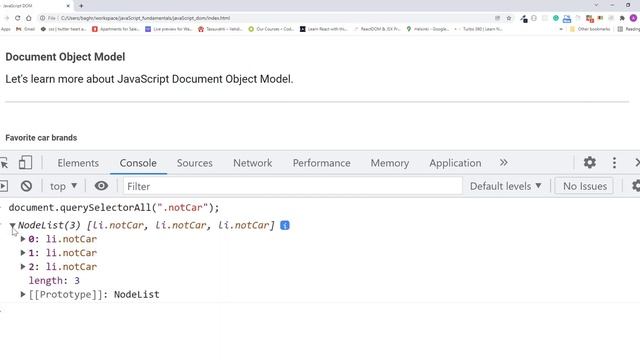The height and width of the screenshot is (360, 640).
Task: Open the Apps bookmark shortcut
Action: click(x=6, y=29)
